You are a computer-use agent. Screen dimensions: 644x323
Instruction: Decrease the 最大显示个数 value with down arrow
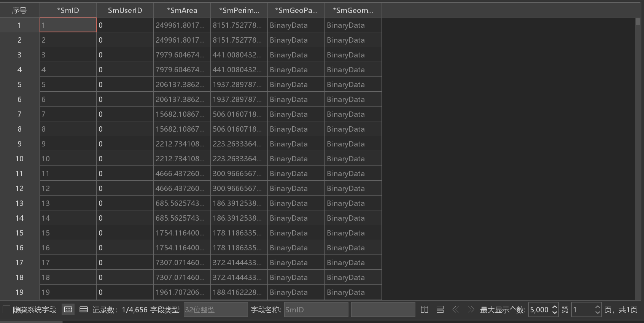coord(555,312)
